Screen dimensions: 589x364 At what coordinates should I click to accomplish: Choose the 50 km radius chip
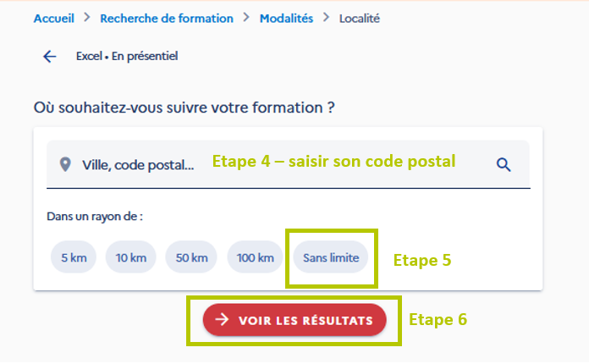pos(191,257)
